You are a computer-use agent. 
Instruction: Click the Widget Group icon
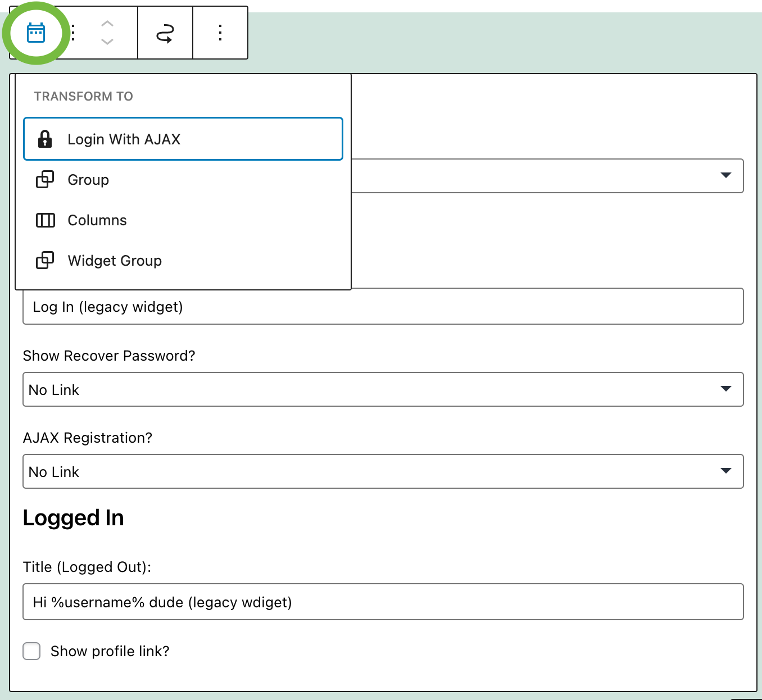point(45,261)
